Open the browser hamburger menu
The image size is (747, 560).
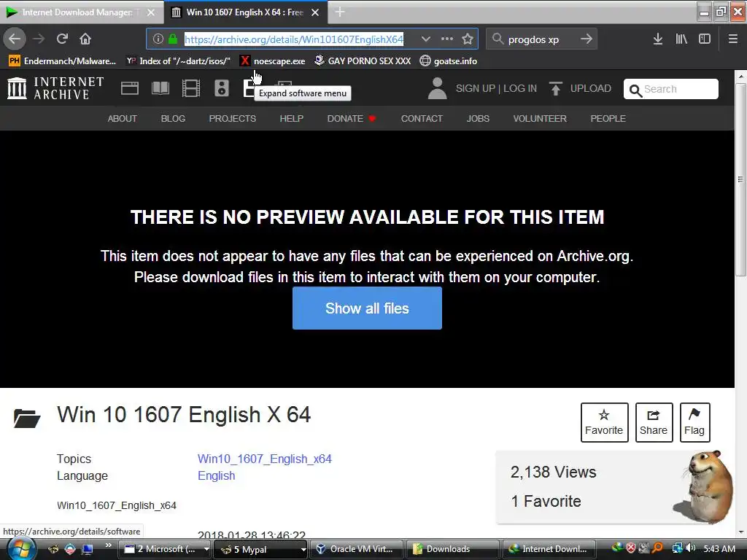733,39
